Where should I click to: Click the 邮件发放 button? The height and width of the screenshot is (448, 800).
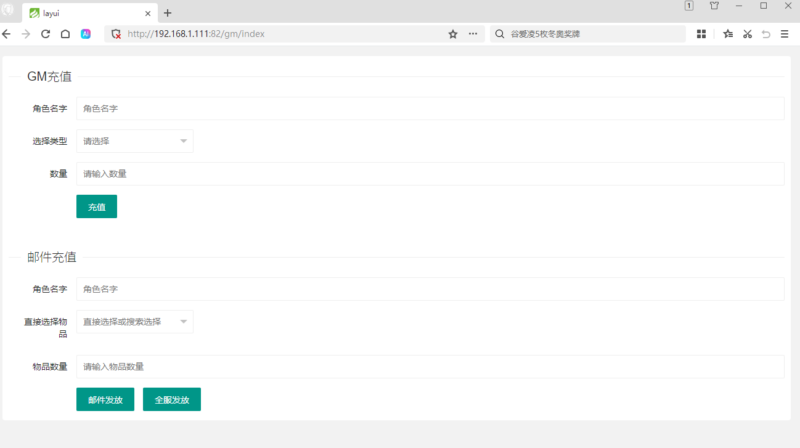(105, 399)
